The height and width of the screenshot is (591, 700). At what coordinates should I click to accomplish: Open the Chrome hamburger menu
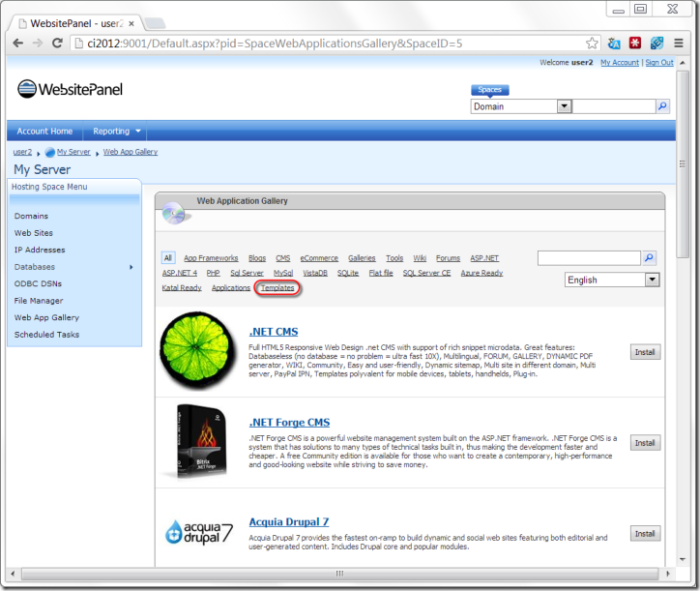click(680, 44)
